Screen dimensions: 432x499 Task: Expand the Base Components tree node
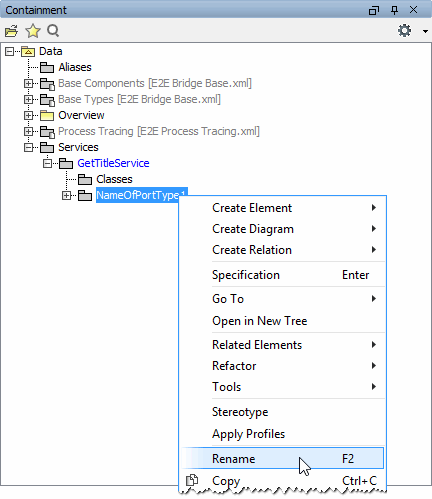click(29, 83)
